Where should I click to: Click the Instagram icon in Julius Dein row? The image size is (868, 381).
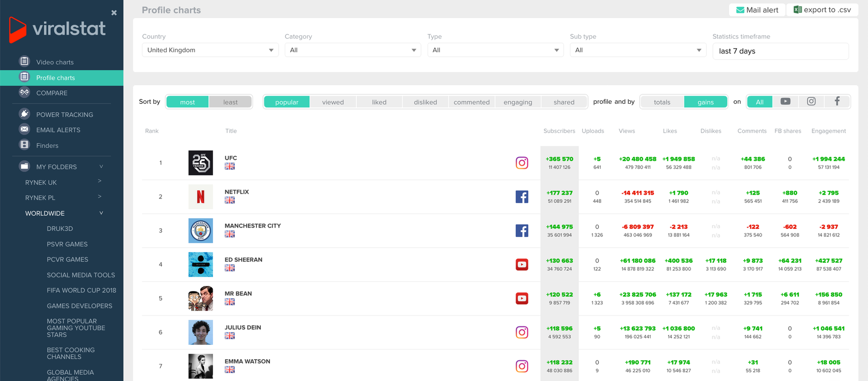(x=522, y=332)
